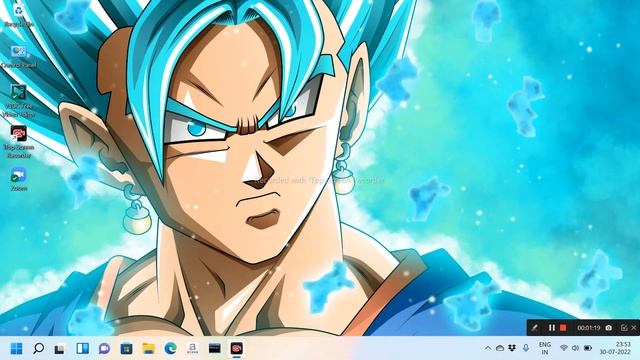Open the Widgets panel from taskbar
The width and height of the screenshot is (640, 360).
point(82,348)
